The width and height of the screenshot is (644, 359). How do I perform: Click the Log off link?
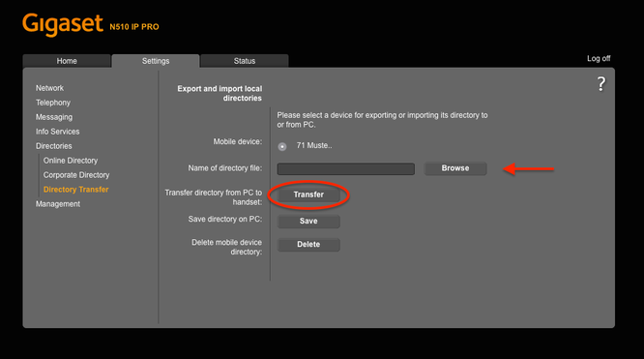point(599,58)
